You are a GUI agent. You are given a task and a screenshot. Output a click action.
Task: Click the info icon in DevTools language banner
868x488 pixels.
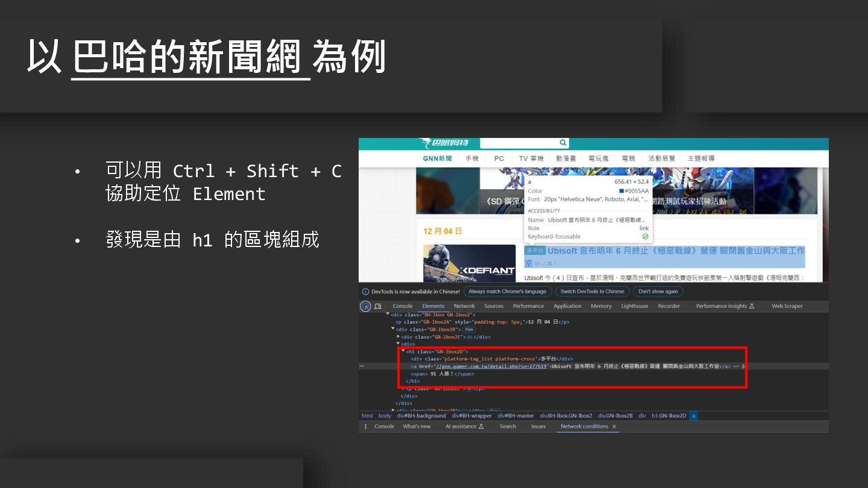point(365,292)
